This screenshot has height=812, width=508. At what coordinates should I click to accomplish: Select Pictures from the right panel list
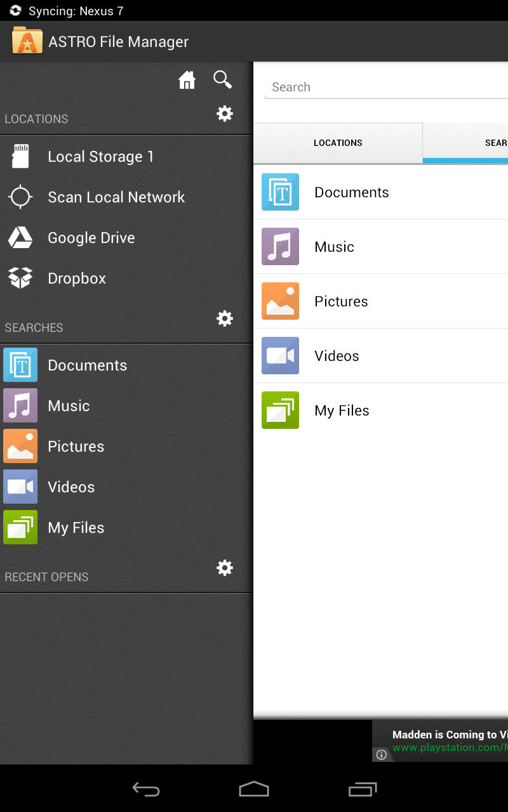click(x=341, y=301)
